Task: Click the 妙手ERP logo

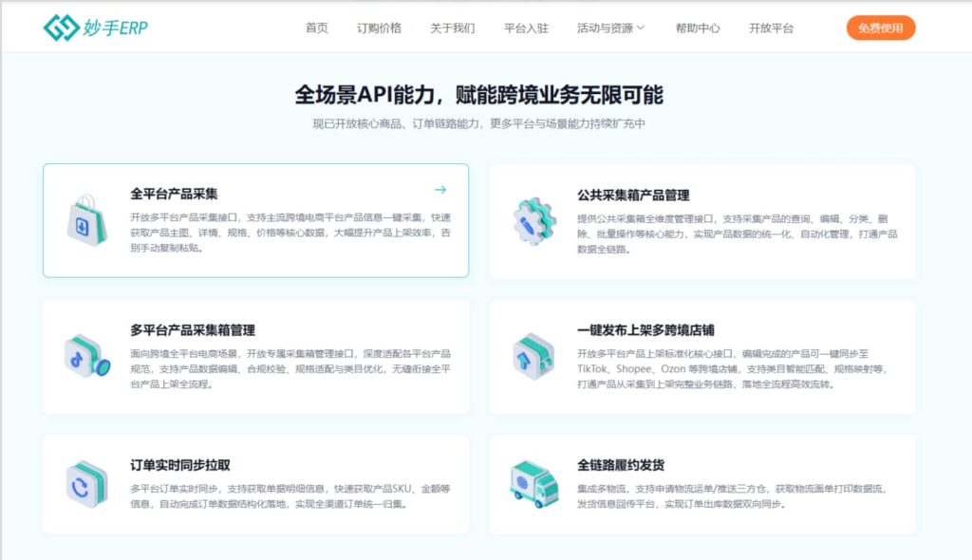Action: [96, 28]
